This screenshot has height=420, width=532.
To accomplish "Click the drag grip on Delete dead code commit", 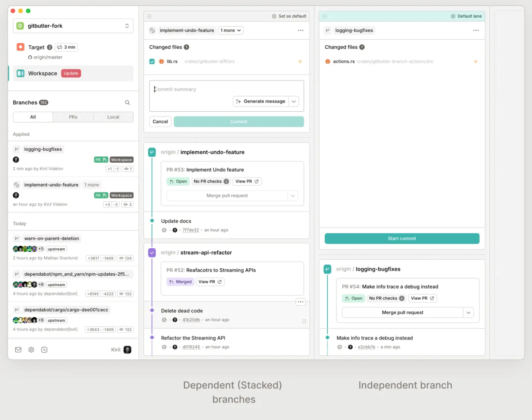I will (x=304, y=321).
